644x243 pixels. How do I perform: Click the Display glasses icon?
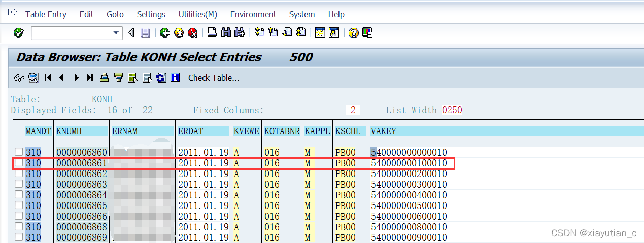pyautogui.click(x=19, y=78)
